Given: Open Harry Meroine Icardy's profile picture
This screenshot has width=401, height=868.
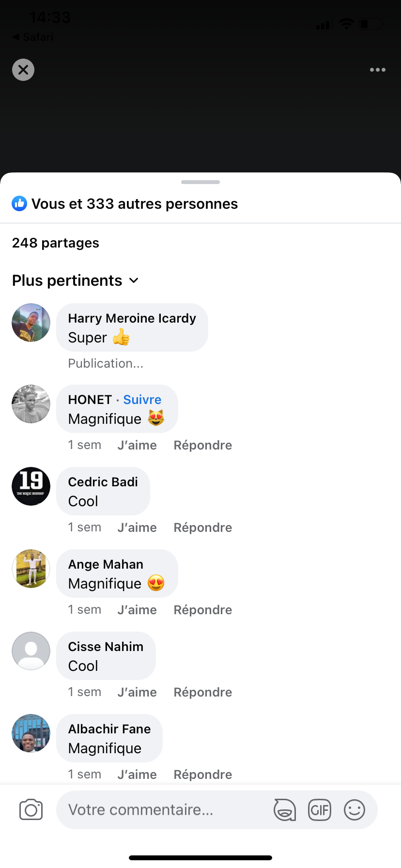Looking at the screenshot, I should [31, 323].
